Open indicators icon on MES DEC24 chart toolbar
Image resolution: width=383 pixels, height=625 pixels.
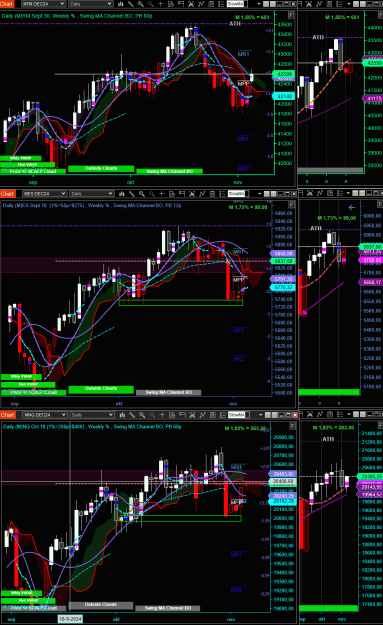click(x=202, y=194)
